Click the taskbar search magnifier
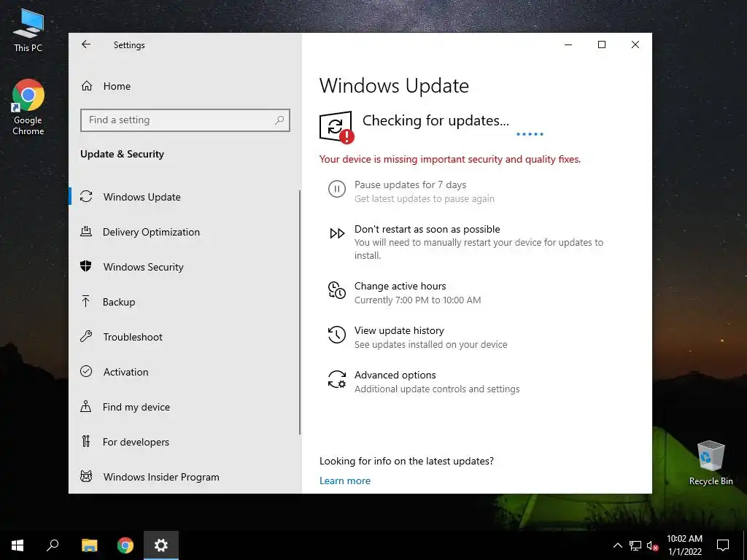This screenshot has width=747, height=560. [x=53, y=545]
